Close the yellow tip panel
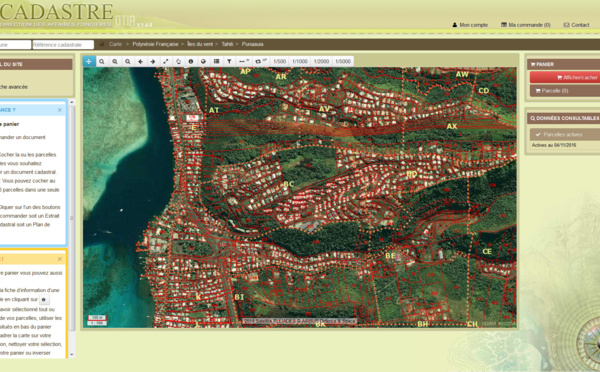The image size is (600, 372). click(60, 259)
